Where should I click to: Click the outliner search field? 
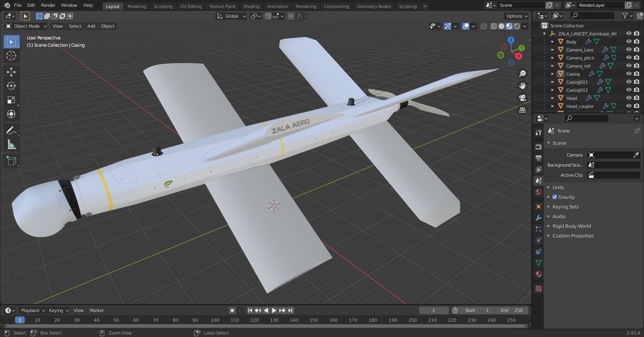tap(592, 16)
